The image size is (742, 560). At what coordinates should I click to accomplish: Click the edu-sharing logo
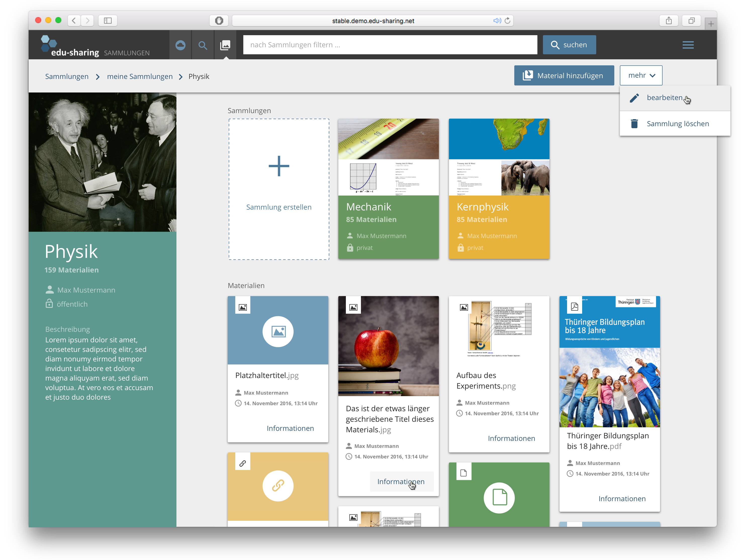coord(70,46)
